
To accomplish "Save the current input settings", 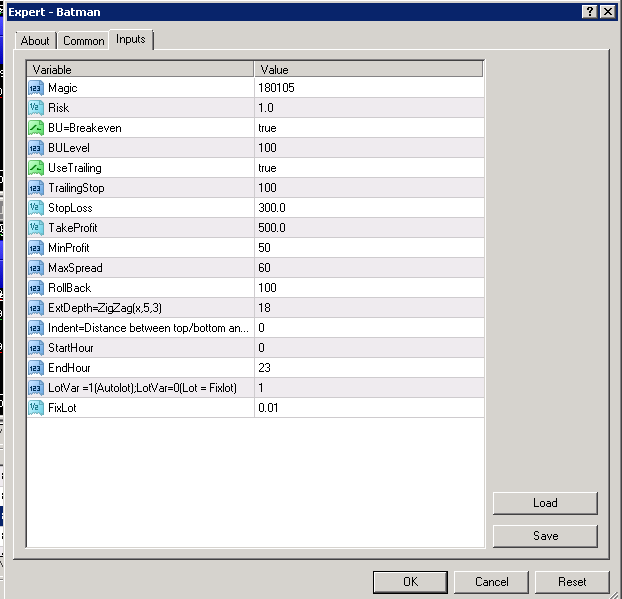I will [x=545, y=536].
